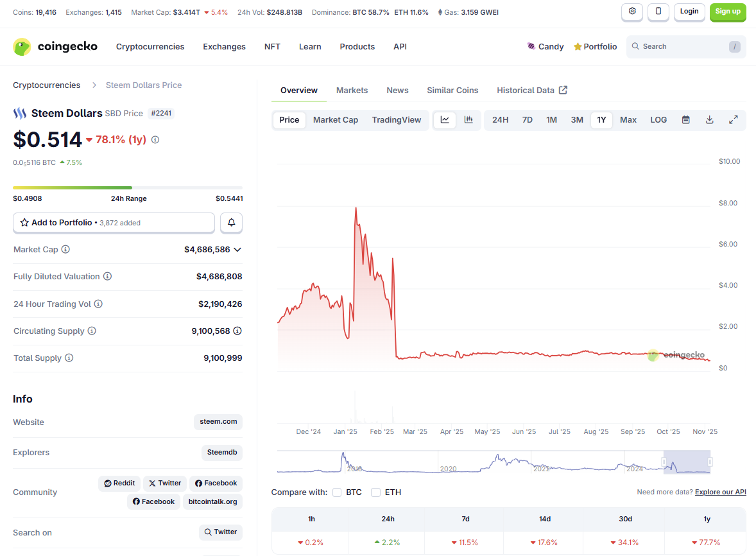Expand chart to fullscreen
Image resolution: width=756 pixels, height=556 pixels.
pos(733,120)
